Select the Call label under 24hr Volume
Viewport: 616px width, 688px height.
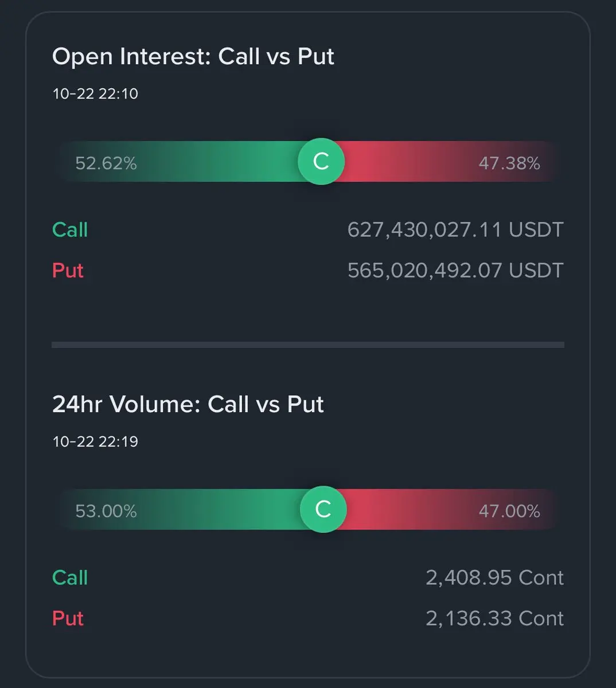(x=70, y=577)
